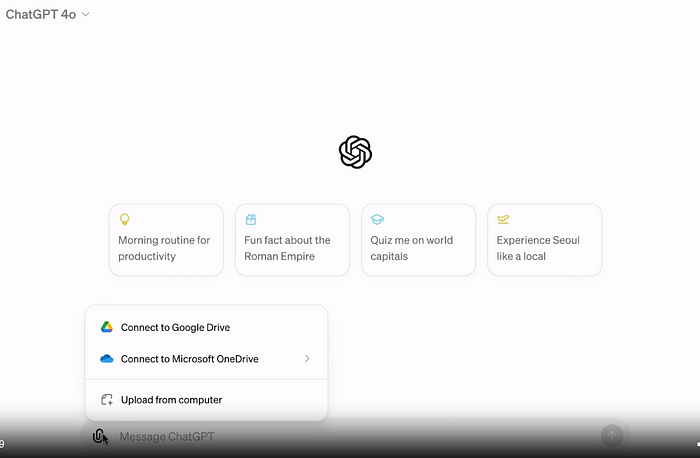Open the ChatGPT 4o model selector dropdown
The height and width of the screenshot is (458, 700).
click(47, 15)
